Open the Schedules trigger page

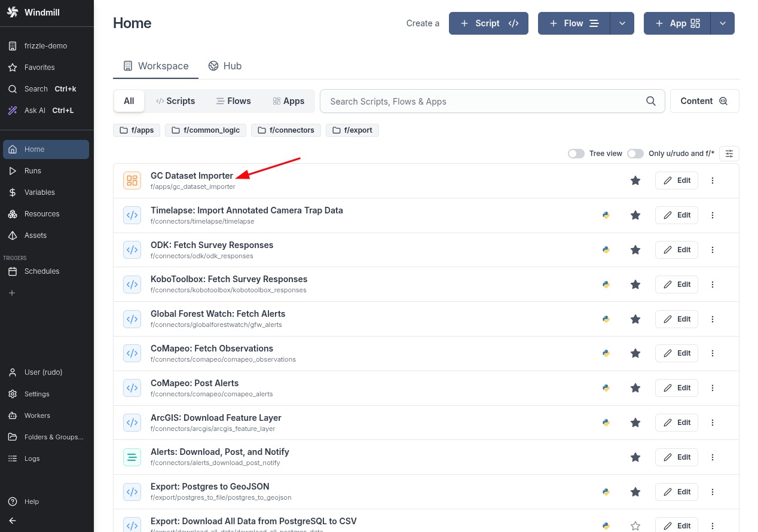[x=42, y=271]
